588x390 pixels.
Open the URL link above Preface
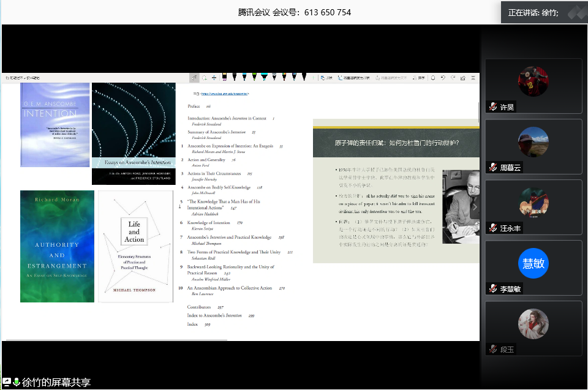[225, 94]
